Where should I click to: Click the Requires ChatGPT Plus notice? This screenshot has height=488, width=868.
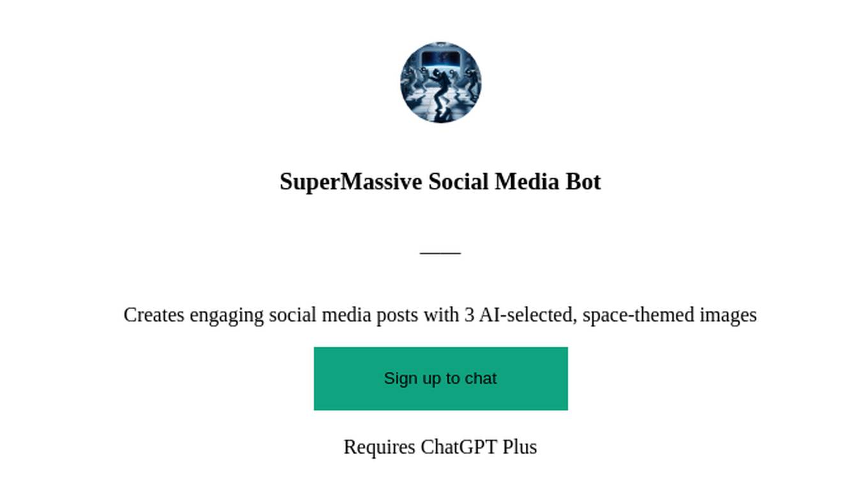coord(440,447)
